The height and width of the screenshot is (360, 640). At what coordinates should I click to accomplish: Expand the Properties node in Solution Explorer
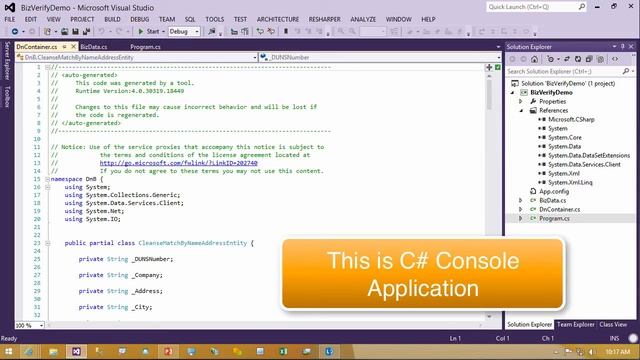point(521,101)
